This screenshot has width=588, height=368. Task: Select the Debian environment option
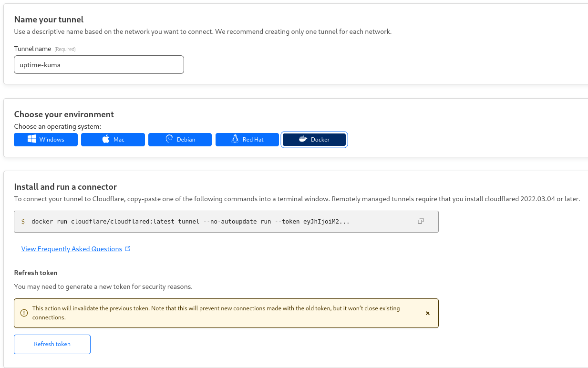tap(180, 140)
